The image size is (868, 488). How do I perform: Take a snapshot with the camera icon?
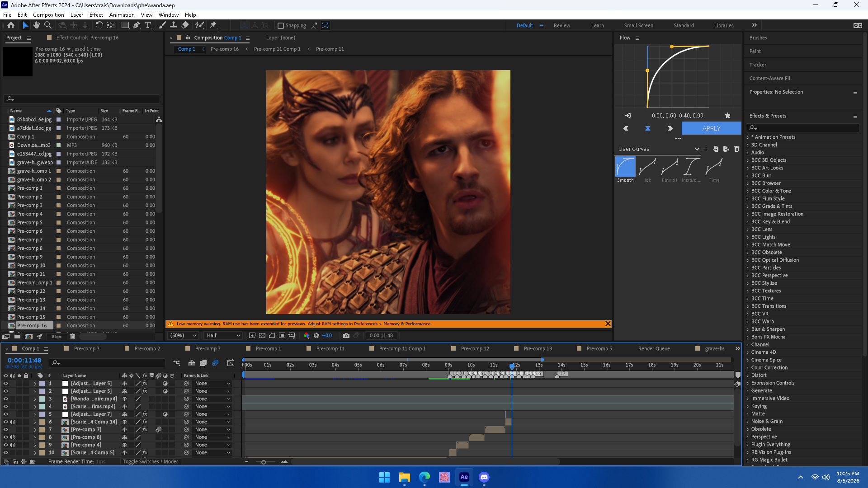pos(346,335)
